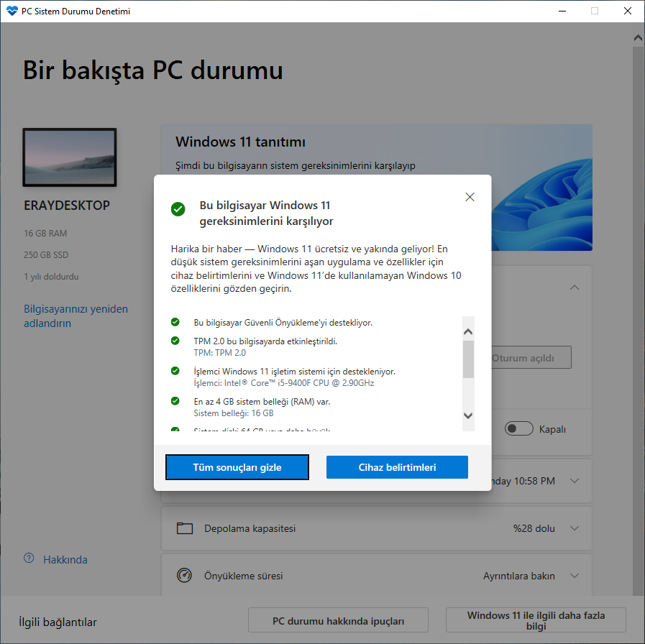645x644 pixels.
Task: Click the 'Tüm sonuçları gizle' button
Action: point(237,467)
